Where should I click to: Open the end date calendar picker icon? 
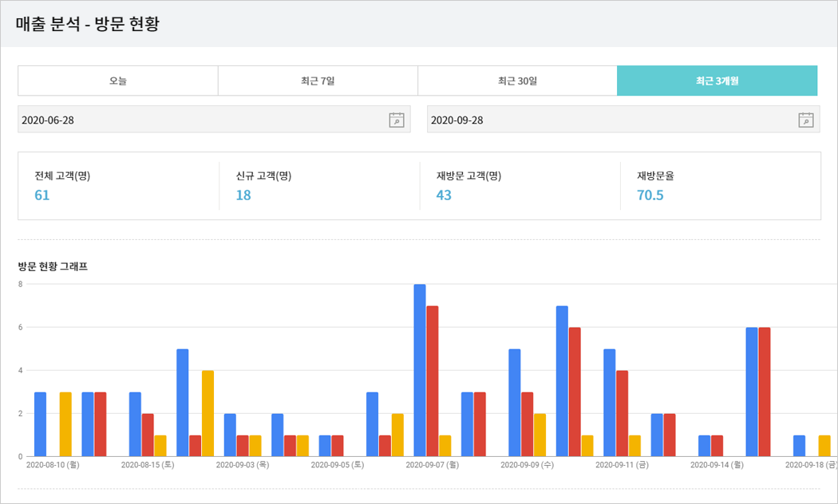[x=806, y=120]
